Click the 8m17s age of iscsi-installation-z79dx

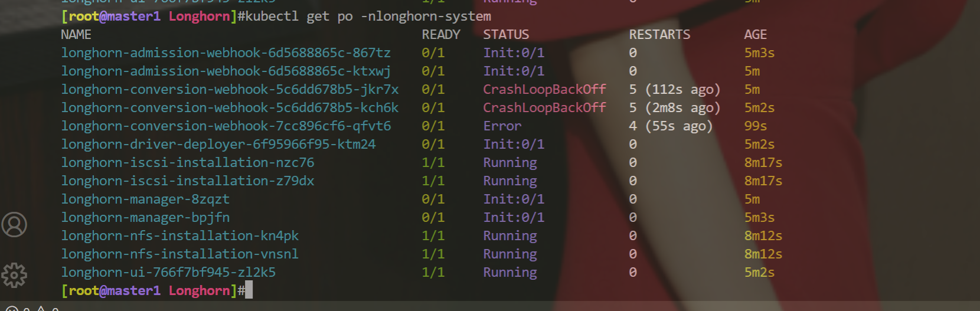(763, 181)
